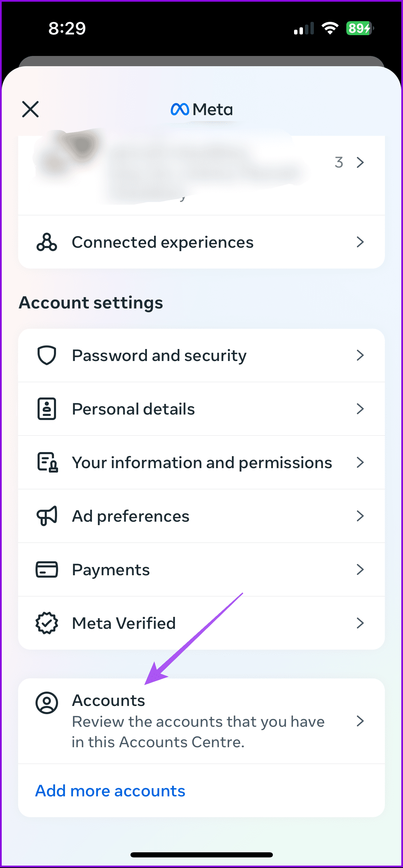
Task: Click the Personal details ID card icon
Action: pyautogui.click(x=47, y=409)
